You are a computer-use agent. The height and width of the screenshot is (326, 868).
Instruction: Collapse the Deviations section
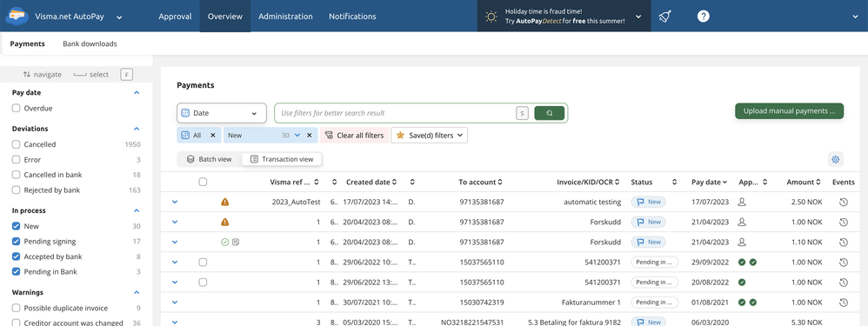pyautogui.click(x=137, y=129)
